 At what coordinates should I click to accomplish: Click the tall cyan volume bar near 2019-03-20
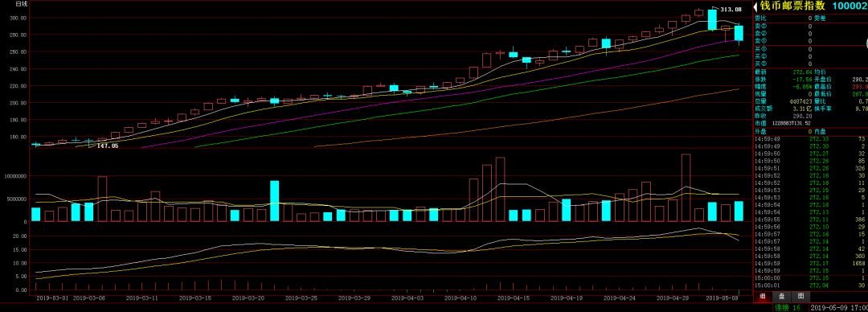(x=275, y=201)
